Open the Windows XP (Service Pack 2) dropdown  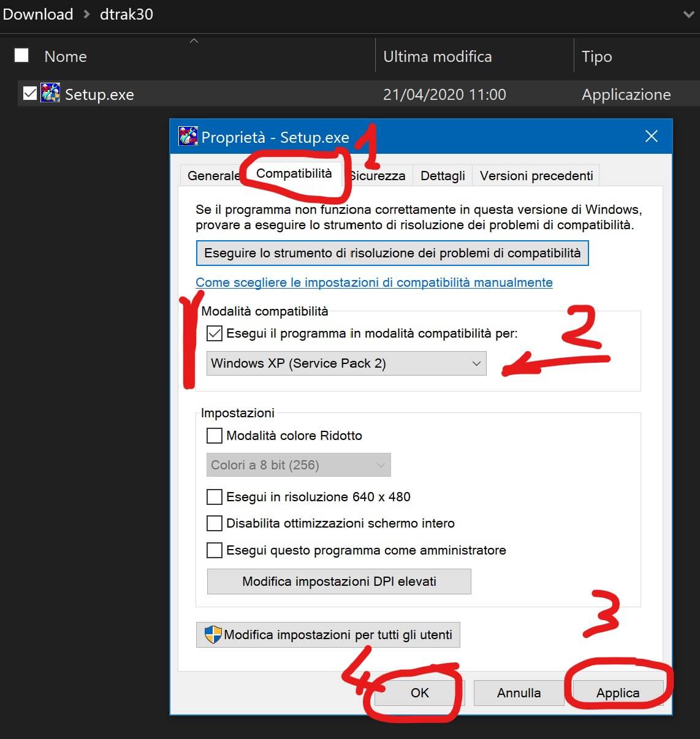click(346, 363)
